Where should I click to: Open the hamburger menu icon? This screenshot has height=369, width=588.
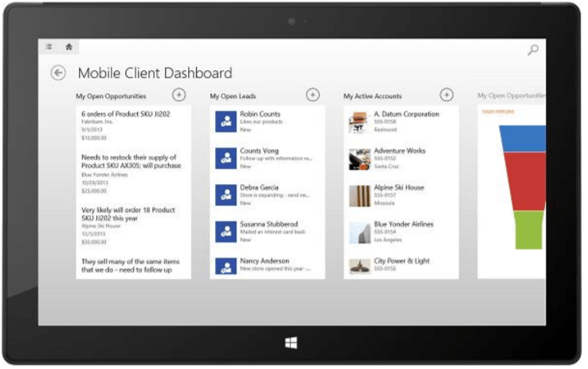(49, 47)
